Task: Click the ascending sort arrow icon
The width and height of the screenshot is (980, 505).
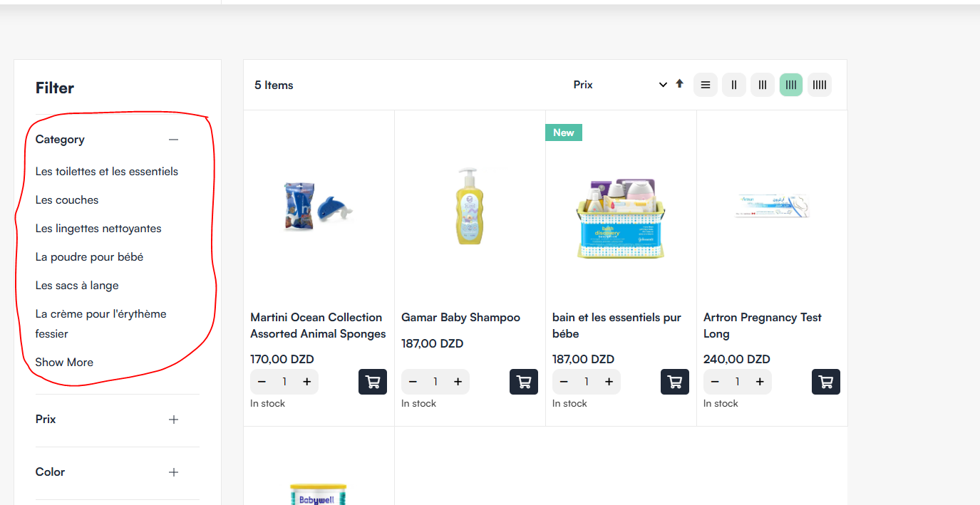Action: pos(679,83)
